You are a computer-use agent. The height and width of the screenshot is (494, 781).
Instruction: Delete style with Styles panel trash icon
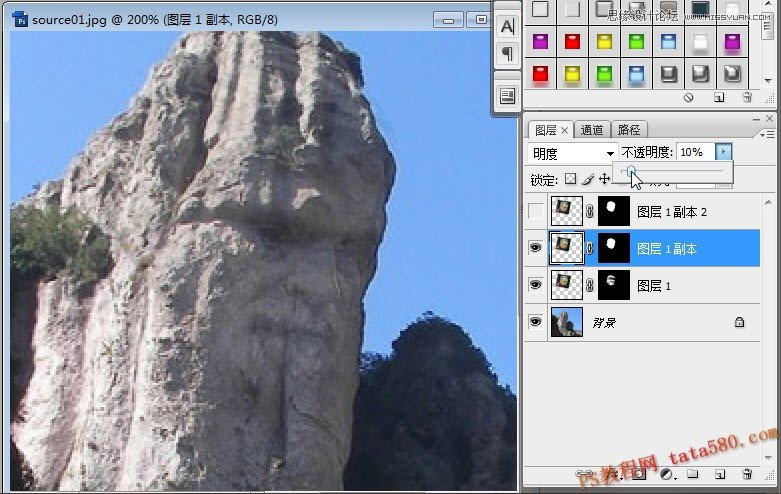point(747,98)
